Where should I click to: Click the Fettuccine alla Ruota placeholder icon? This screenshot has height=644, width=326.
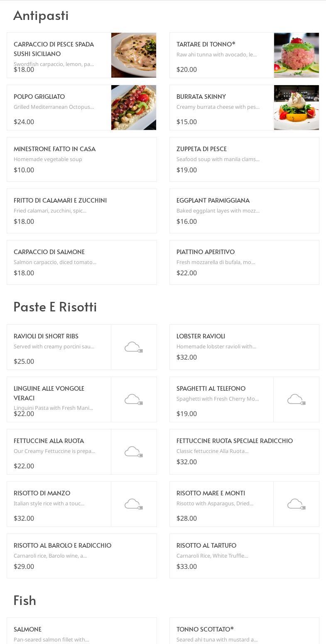[x=134, y=452]
